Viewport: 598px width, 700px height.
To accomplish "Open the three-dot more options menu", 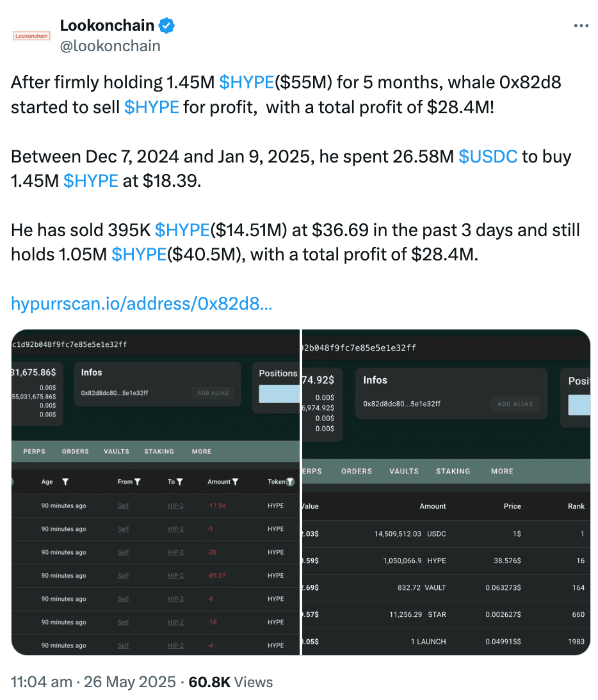I will [581, 26].
